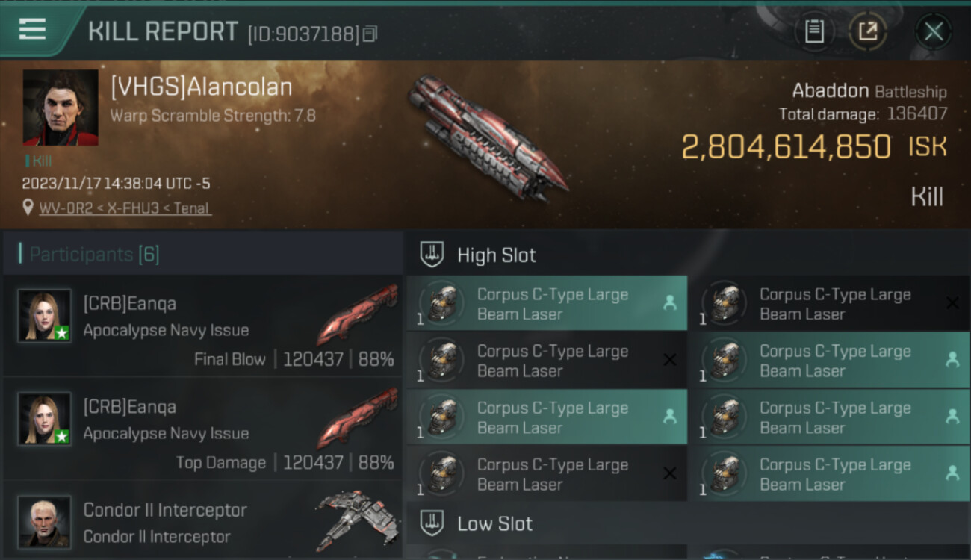
Task: Click the share/export report icon
Action: click(x=868, y=31)
